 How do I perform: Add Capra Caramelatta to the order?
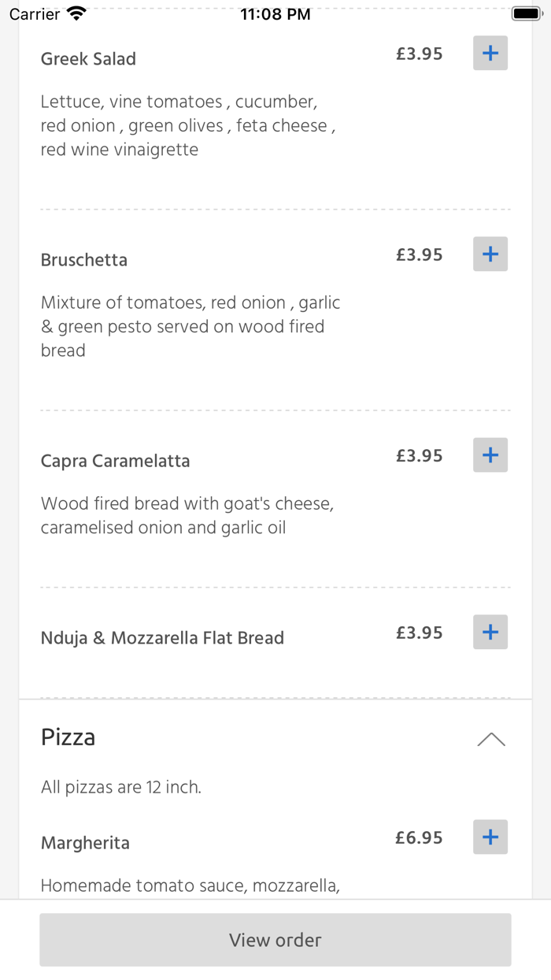click(x=490, y=455)
